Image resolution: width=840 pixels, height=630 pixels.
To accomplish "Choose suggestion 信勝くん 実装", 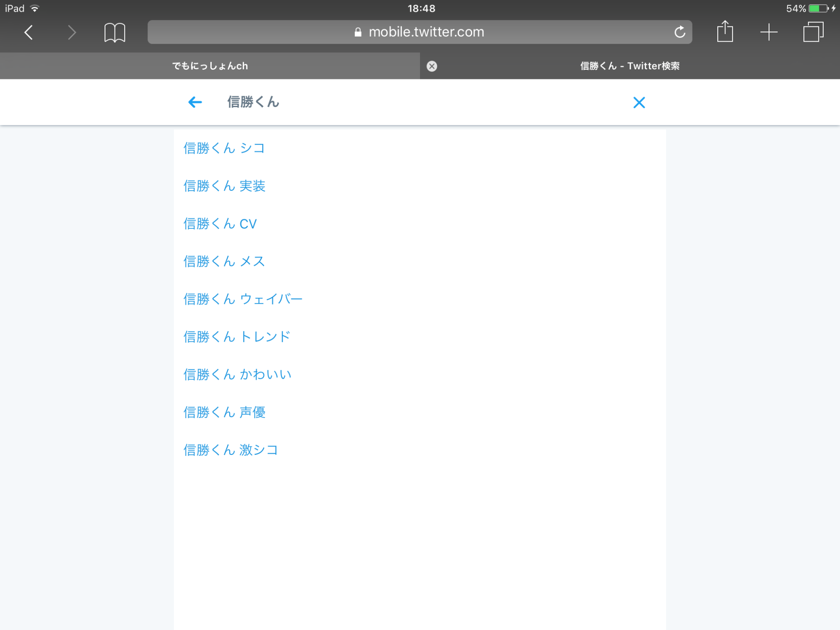I will tap(225, 186).
